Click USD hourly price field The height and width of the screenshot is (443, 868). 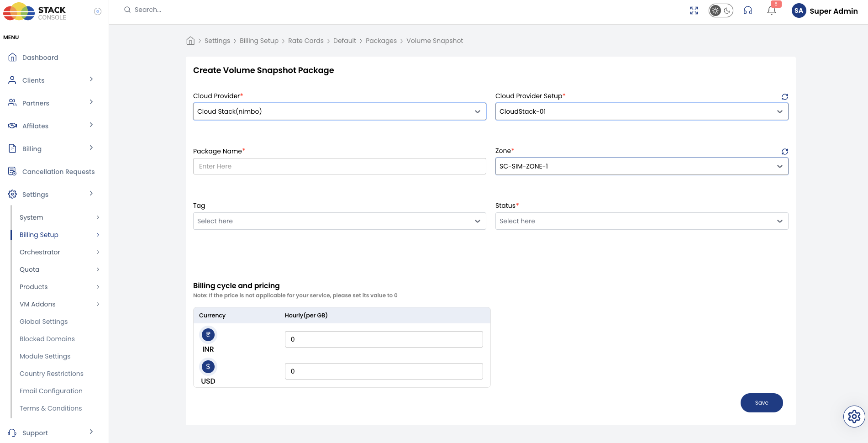[x=384, y=371]
